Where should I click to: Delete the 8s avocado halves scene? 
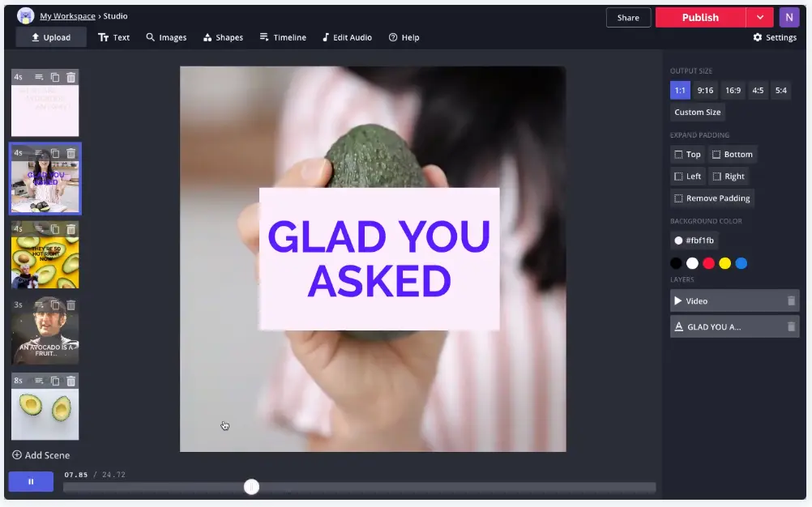click(x=71, y=381)
